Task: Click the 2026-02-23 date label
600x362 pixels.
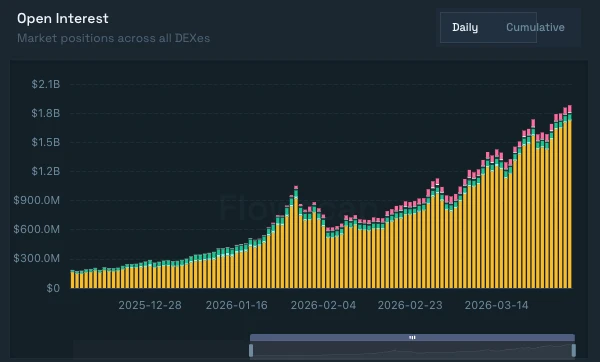Action: click(x=410, y=305)
